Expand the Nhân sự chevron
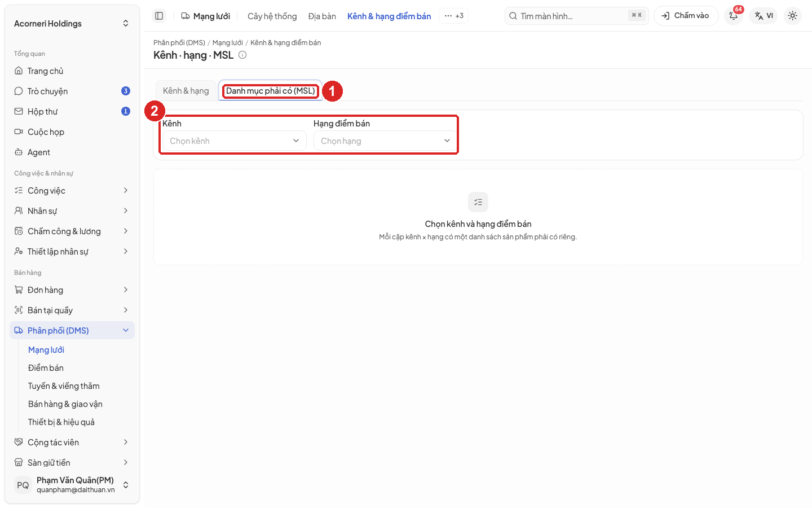 (x=126, y=211)
